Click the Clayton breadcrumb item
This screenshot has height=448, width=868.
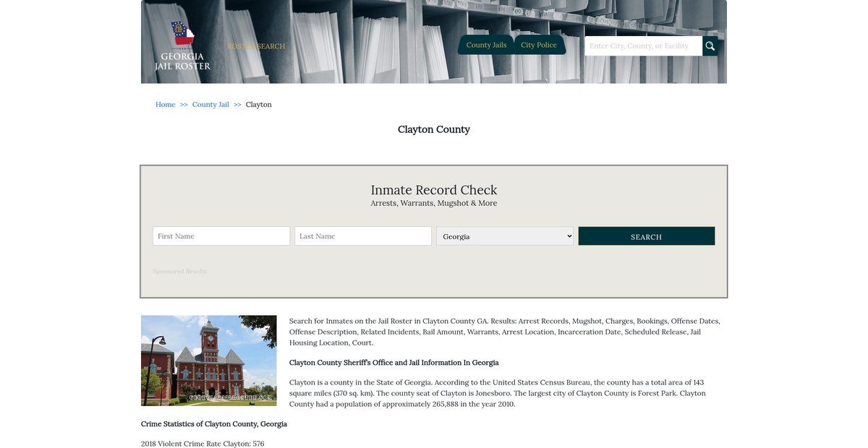259,105
